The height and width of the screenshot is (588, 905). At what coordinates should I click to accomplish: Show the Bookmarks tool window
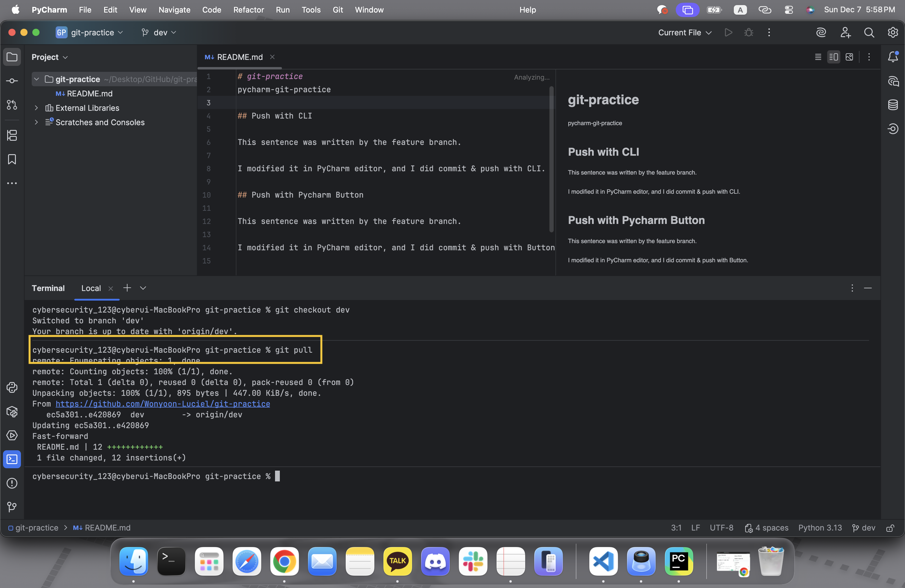(x=12, y=159)
